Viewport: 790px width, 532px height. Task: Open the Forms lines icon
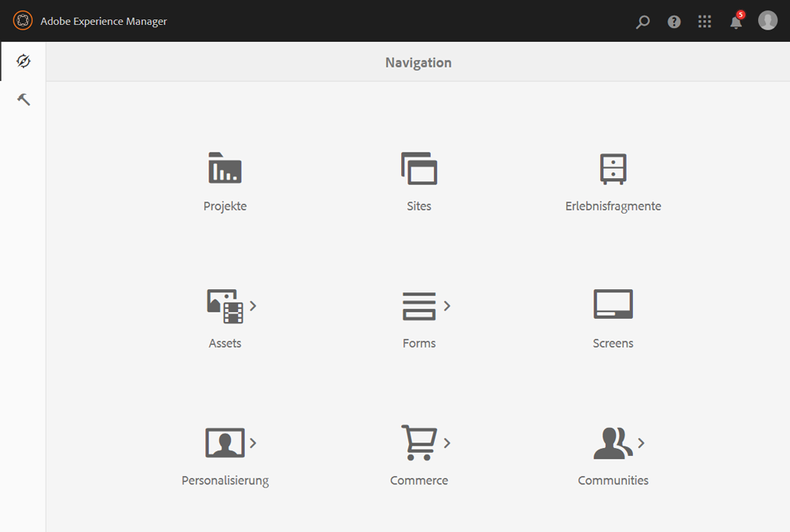418,306
